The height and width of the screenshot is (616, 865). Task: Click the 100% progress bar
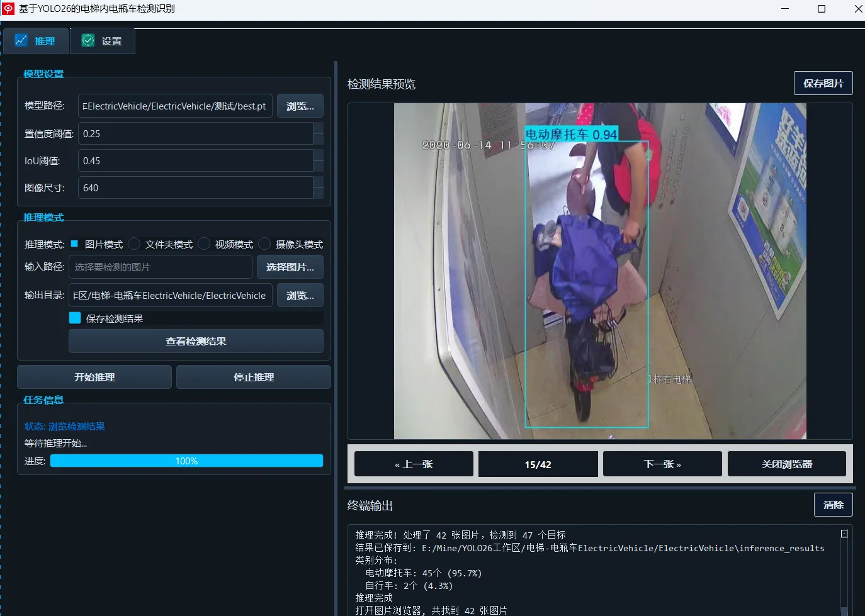pos(186,461)
